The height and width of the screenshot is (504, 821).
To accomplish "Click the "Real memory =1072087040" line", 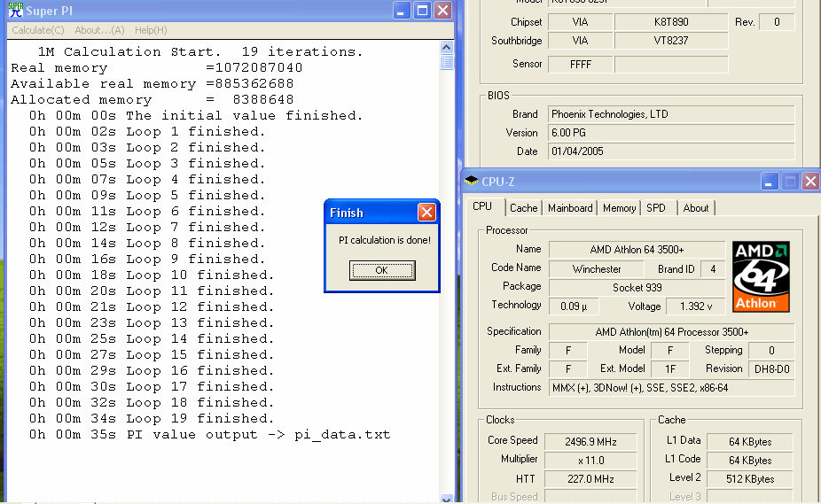I will point(157,68).
